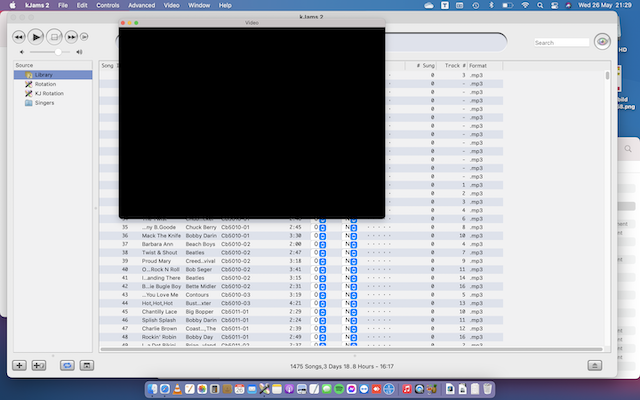Click the show artwork button at bottom
Image resolution: width=640 pixels, height=400 pixels.
click(x=87, y=366)
